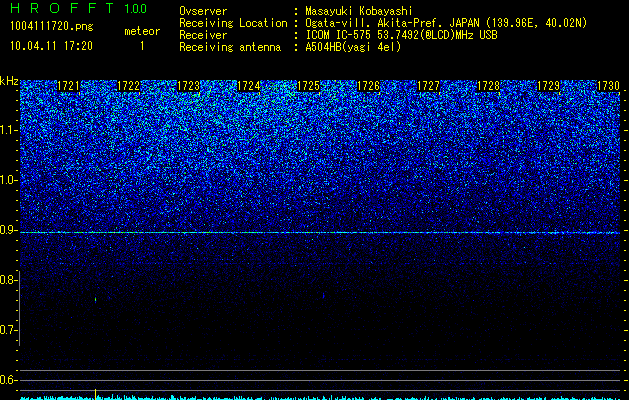Click the 1725 time marker

308,86
